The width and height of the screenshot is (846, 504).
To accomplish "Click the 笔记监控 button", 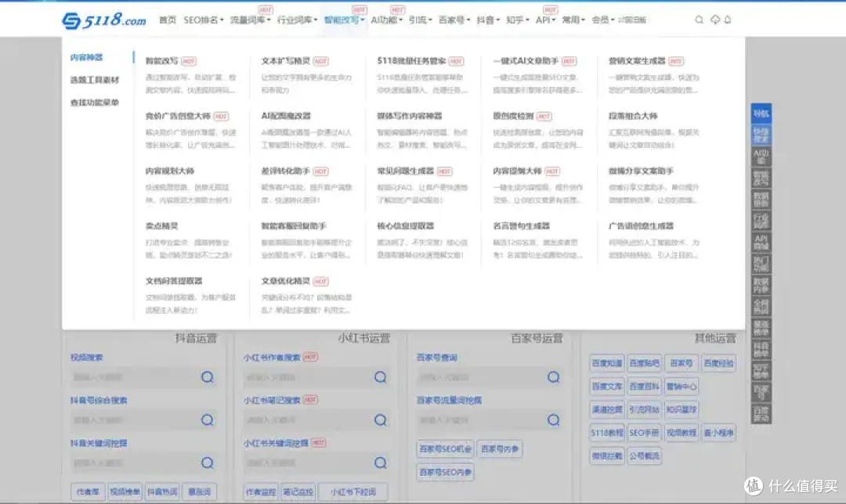I will (x=298, y=491).
